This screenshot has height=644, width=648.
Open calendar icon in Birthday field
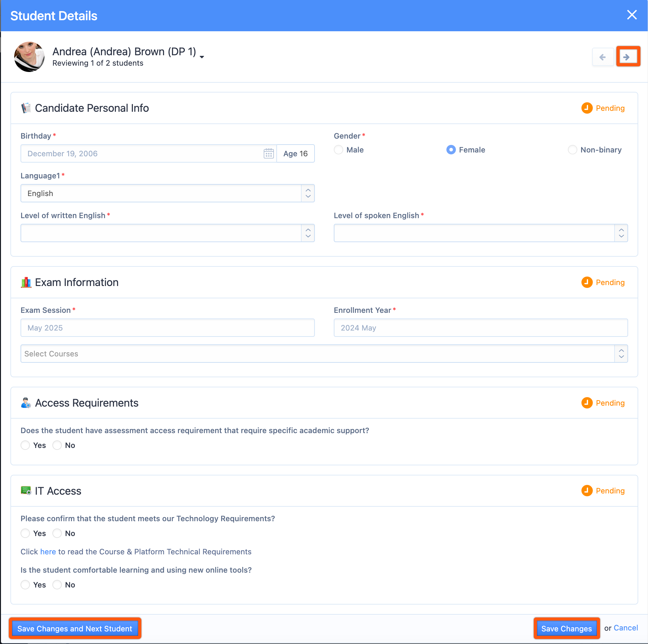269,154
